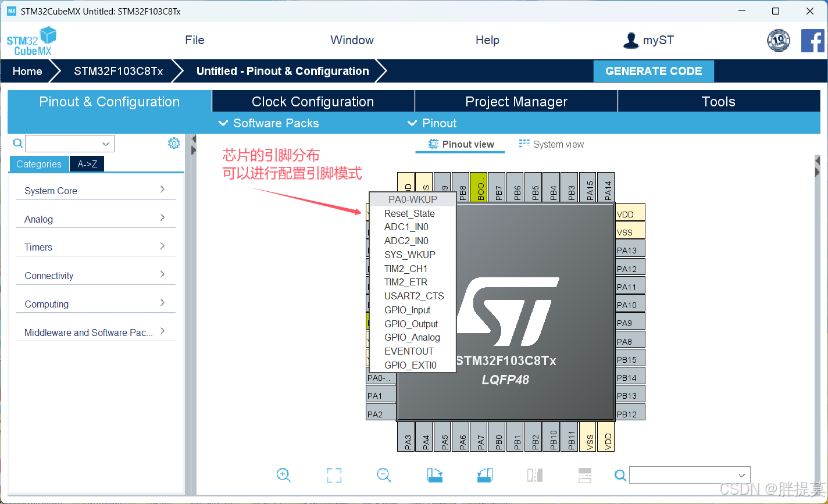Set pin to GPIO_Input
Screen dimensions: 828x504
(x=412, y=310)
